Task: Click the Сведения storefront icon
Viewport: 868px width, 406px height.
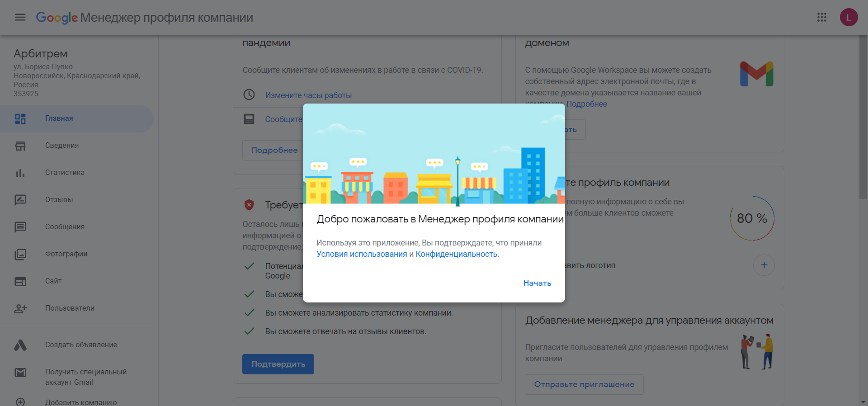Action: [20, 146]
